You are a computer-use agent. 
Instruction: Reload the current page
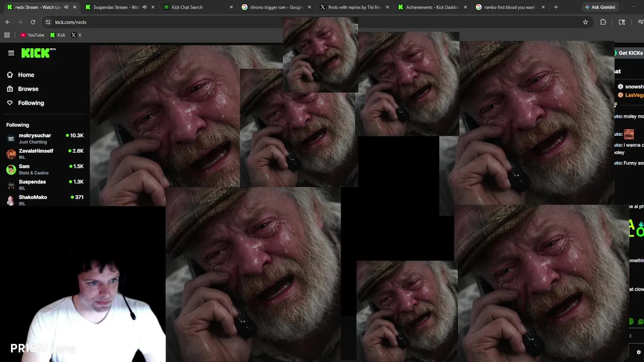tap(33, 22)
